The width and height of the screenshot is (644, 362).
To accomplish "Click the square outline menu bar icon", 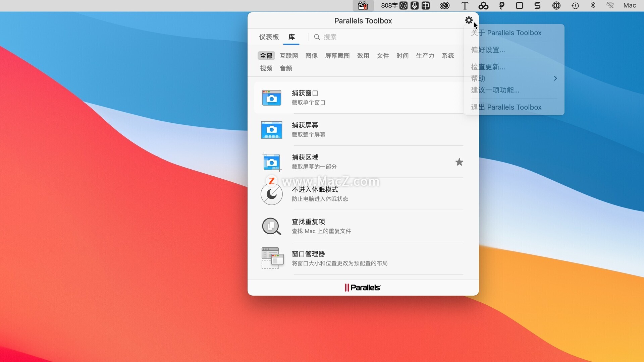I will tap(520, 5).
